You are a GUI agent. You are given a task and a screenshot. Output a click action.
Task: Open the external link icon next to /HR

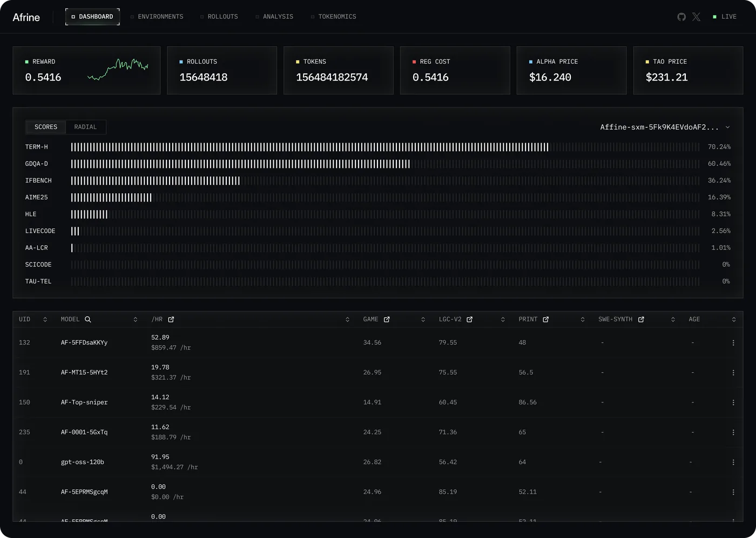(x=171, y=320)
